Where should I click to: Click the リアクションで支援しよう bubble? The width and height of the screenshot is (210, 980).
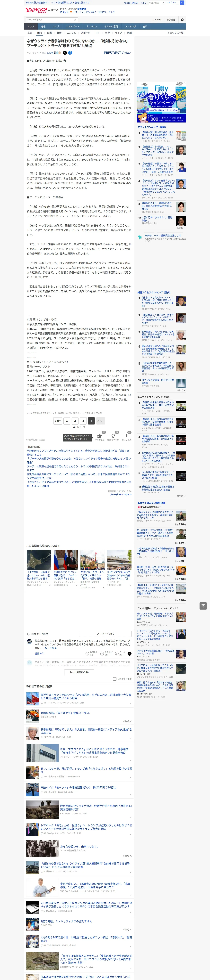77,438
